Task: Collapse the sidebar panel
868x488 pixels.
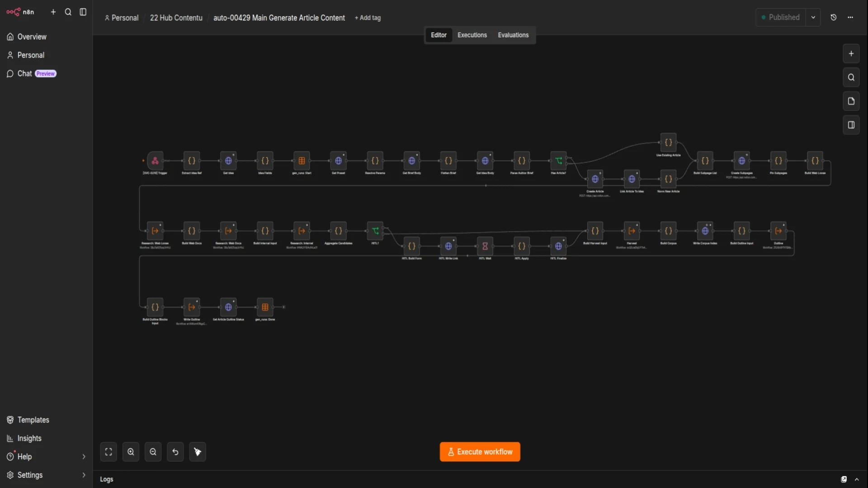Action: click(x=83, y=12)
